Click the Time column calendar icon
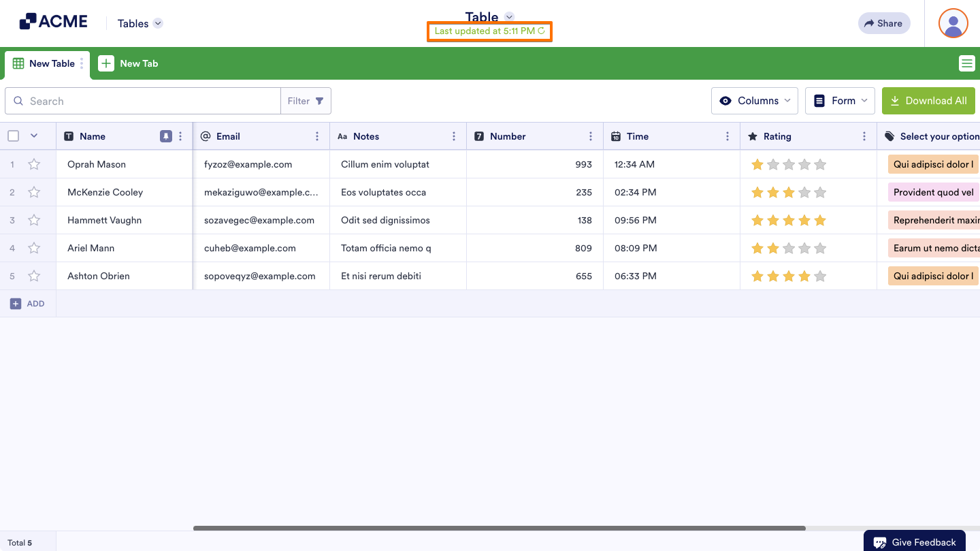Viewport: 980px width, 551px height. click(x=616, y=136)
